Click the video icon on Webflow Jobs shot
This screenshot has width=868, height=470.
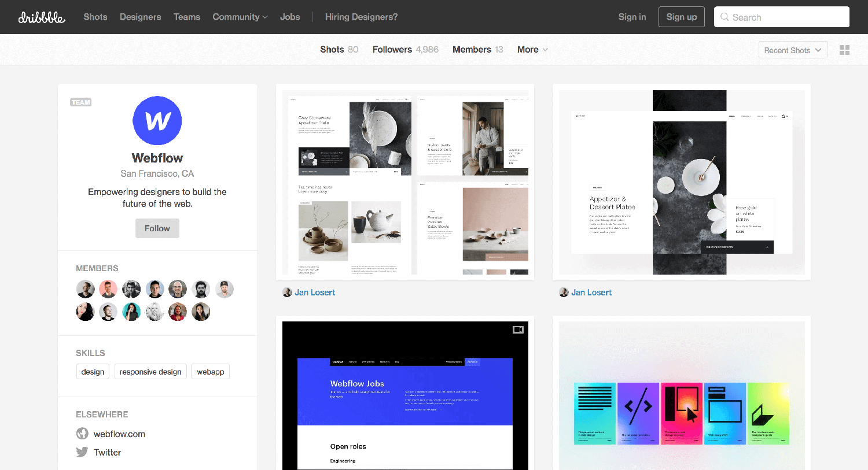(x=518, y=330)
